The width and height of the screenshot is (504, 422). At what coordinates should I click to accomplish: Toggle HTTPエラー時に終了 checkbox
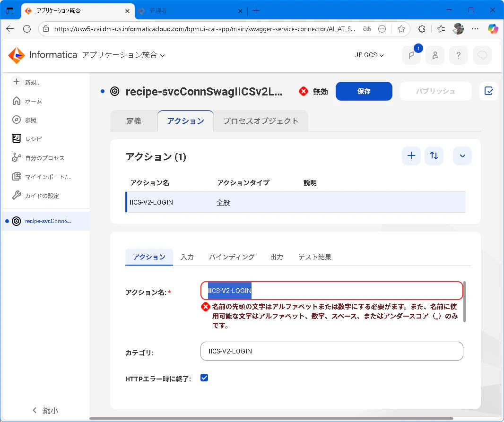[204, 378]
